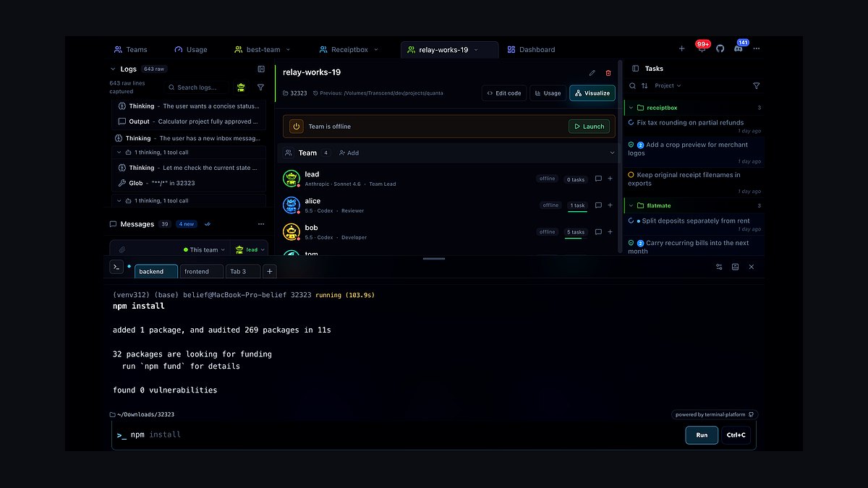Click the Visualize button
The width and height of the screenshot is (868, 488).
coord(592,93)
